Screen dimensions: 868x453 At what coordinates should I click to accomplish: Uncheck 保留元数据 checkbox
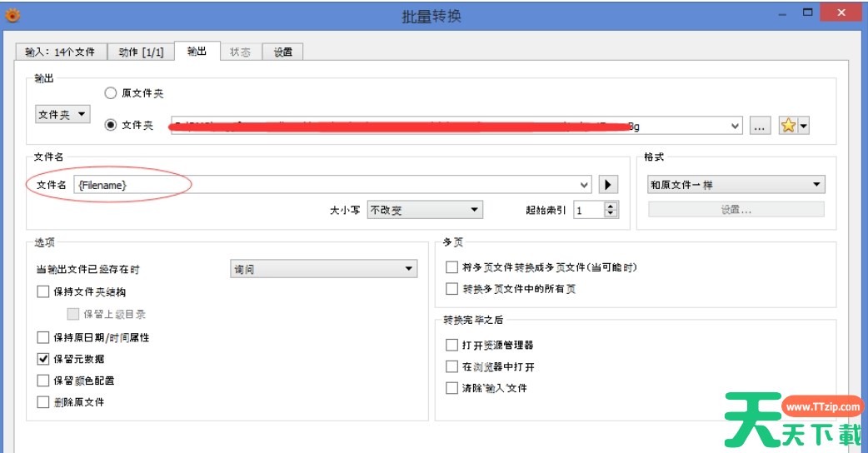point(43,359)
